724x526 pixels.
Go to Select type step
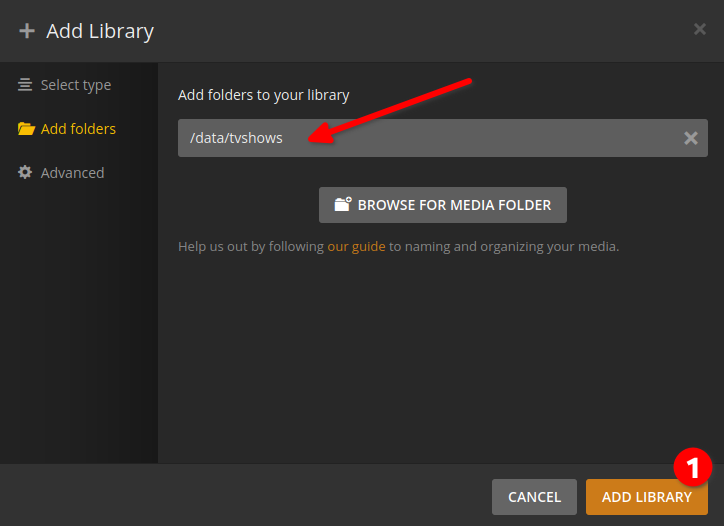(65, 85)
